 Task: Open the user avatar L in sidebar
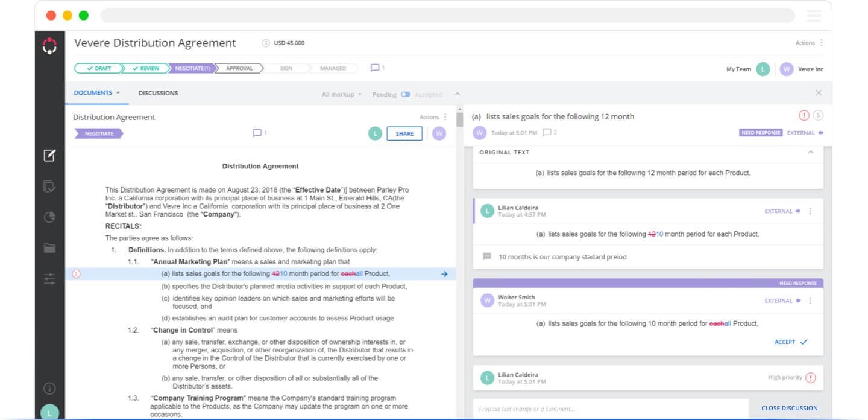click(x=49, y=412)
